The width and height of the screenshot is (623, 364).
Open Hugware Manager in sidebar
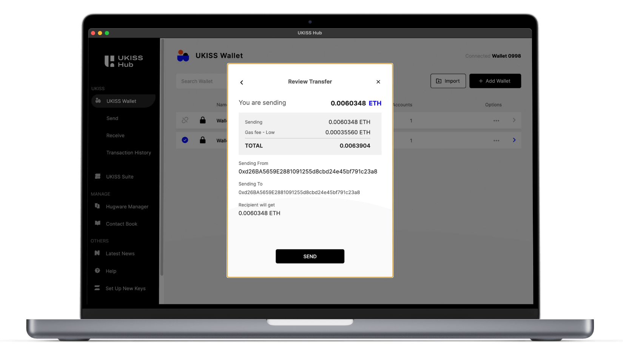(x=127, y=207)
